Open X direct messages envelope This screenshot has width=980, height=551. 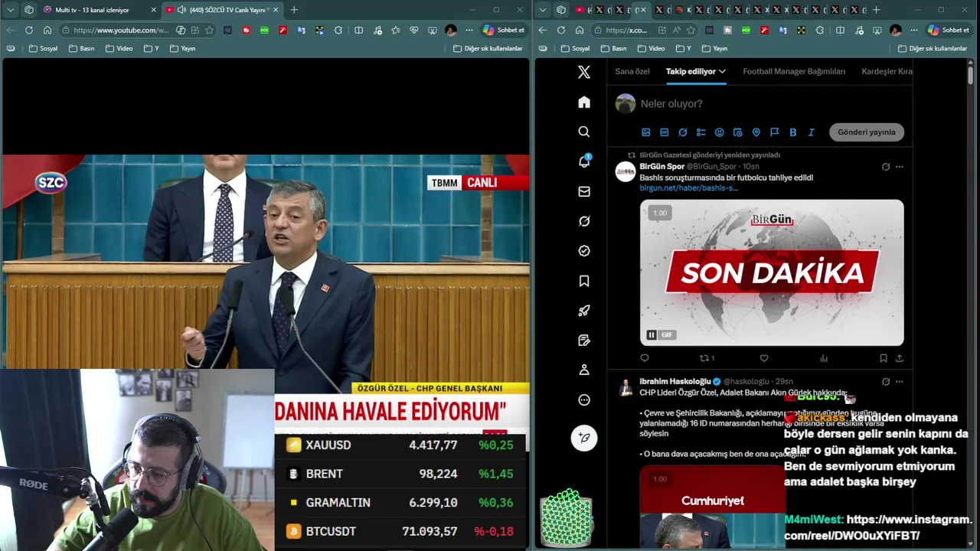point(584,191)
